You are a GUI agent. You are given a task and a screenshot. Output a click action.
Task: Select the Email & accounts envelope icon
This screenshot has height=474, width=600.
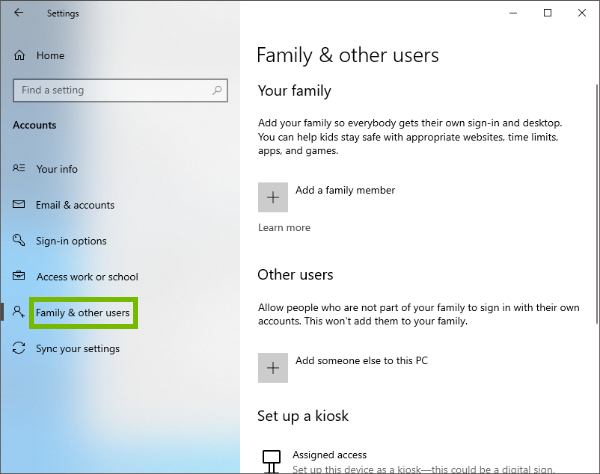(19, 204)
